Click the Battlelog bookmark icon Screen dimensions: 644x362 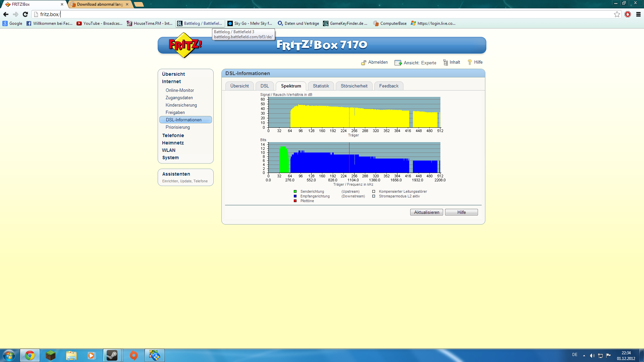(180, 23)
